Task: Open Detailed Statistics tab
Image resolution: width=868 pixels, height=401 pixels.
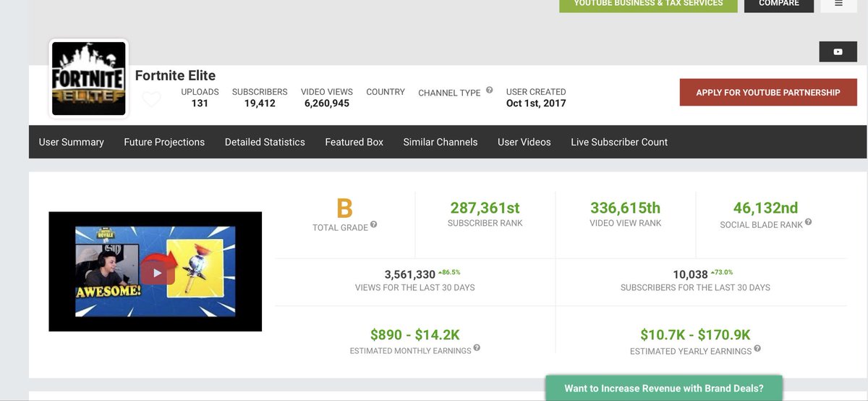Action: click(265, 142)
